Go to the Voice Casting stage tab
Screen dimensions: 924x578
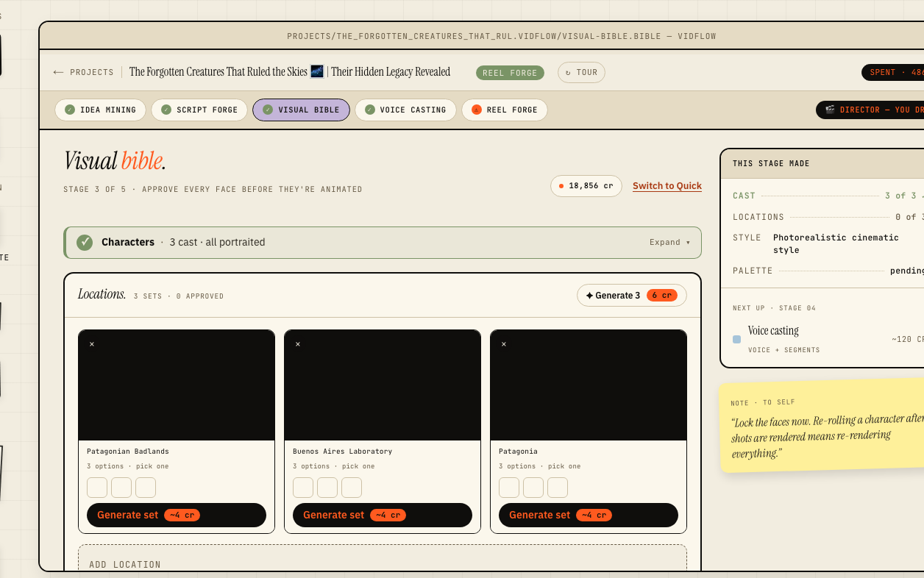tap(405, 110)
